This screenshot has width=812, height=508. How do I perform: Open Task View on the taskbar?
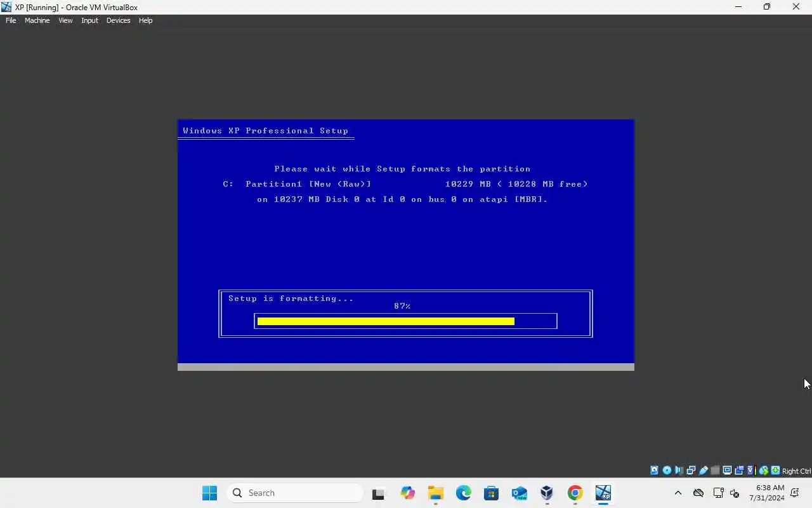[379, 493]
